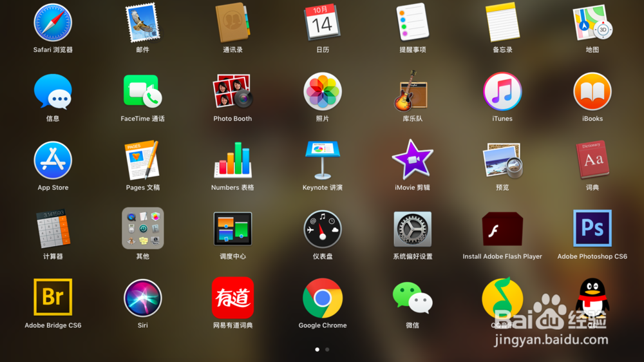Open 仪表盘 Dashboard app

(323, 229)
